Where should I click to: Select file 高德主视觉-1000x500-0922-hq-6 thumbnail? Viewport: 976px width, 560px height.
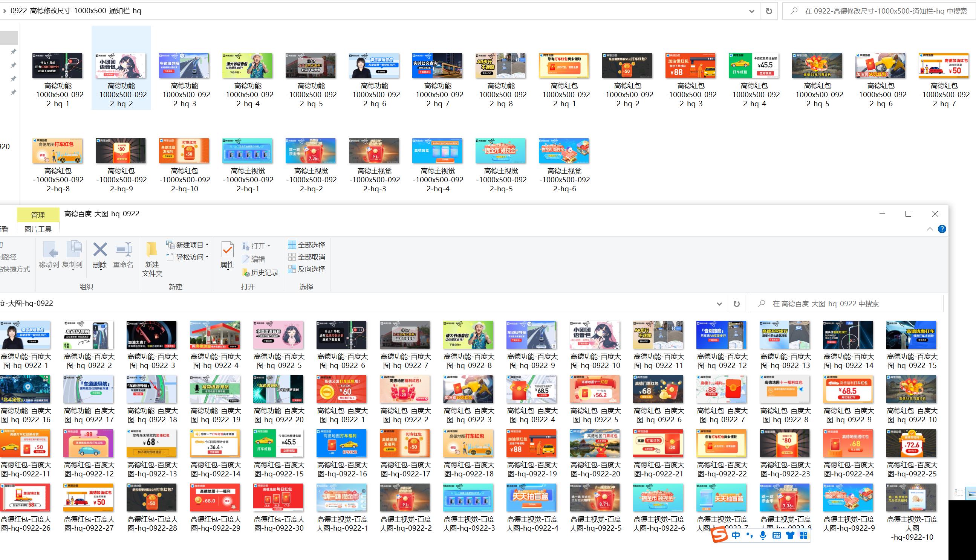click(564, 151)
